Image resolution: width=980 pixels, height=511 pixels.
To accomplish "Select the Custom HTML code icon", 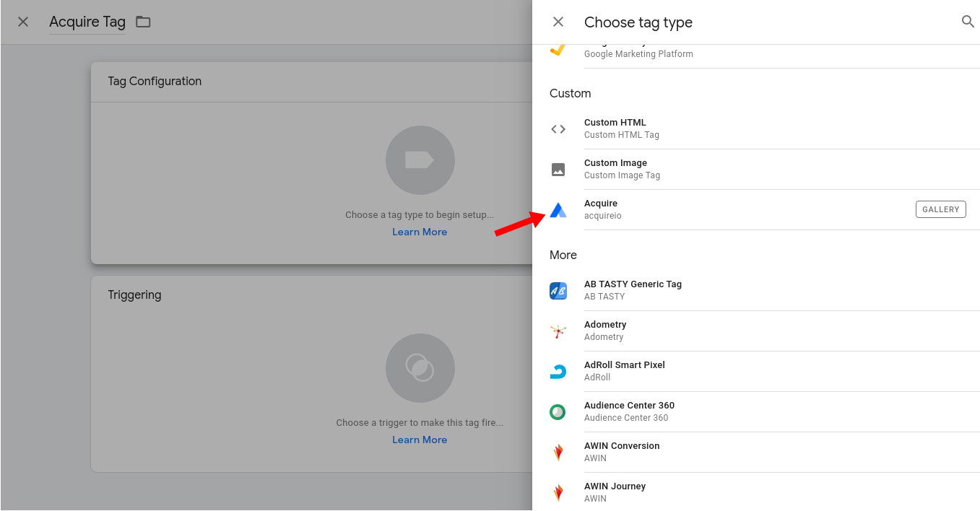I will [x=558, y=129].
